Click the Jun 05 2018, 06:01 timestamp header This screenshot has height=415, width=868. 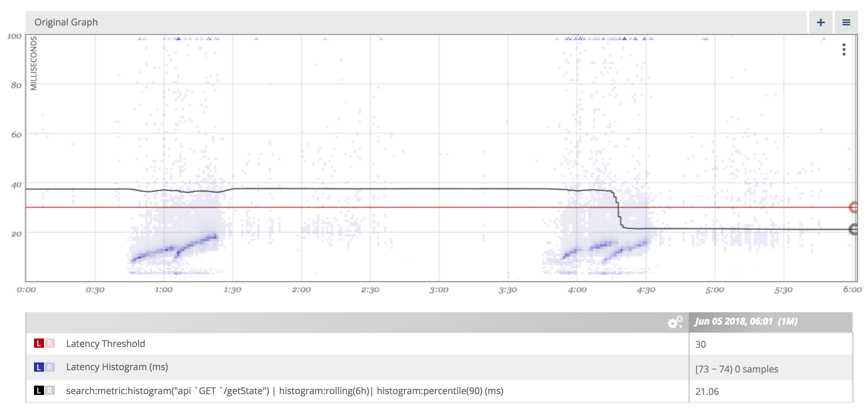746,321
